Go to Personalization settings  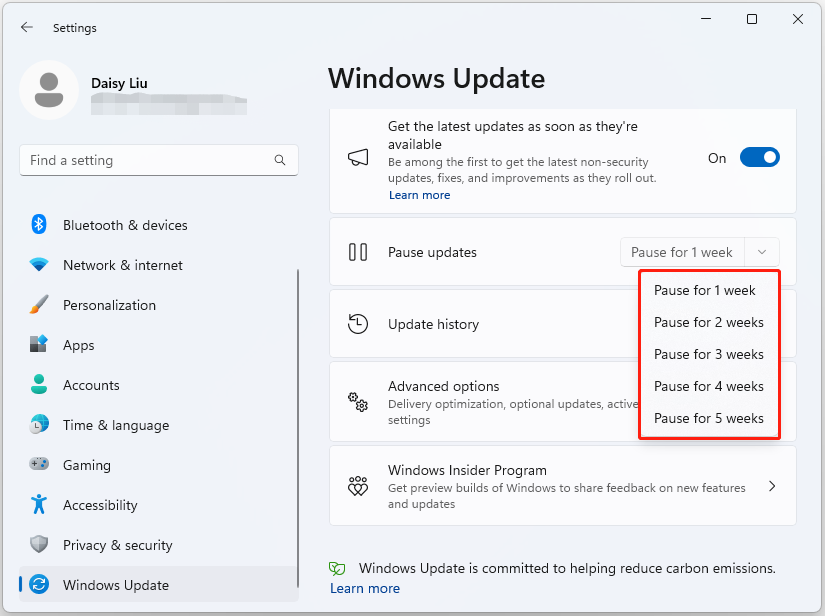coord(158,305)
